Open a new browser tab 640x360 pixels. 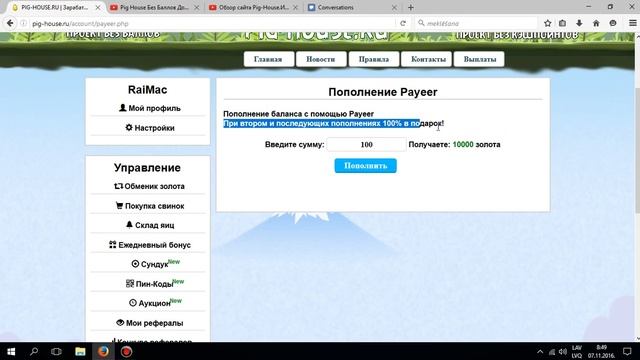[411, 7]
